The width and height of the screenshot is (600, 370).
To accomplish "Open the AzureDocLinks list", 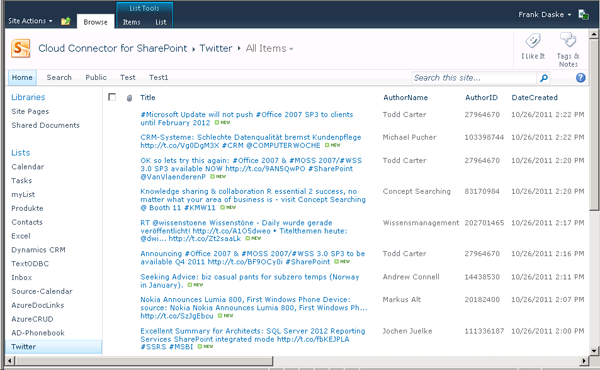I will coord(38,305).
